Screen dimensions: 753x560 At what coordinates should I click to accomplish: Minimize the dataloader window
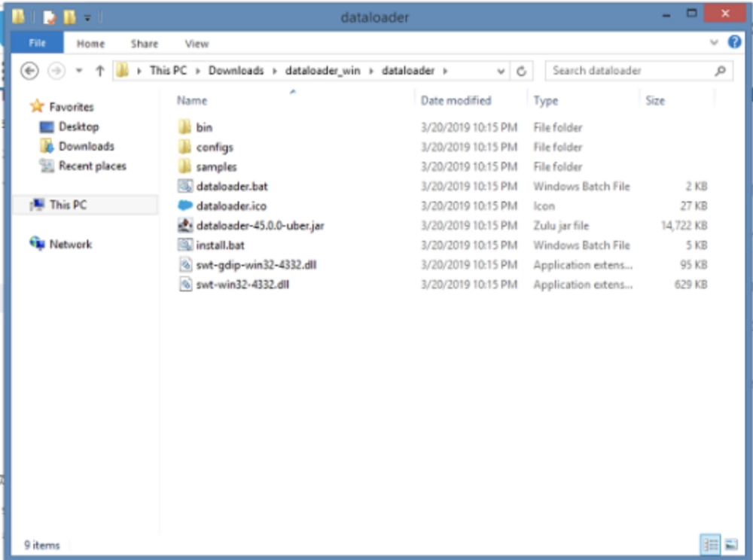(x=666, y=16)
